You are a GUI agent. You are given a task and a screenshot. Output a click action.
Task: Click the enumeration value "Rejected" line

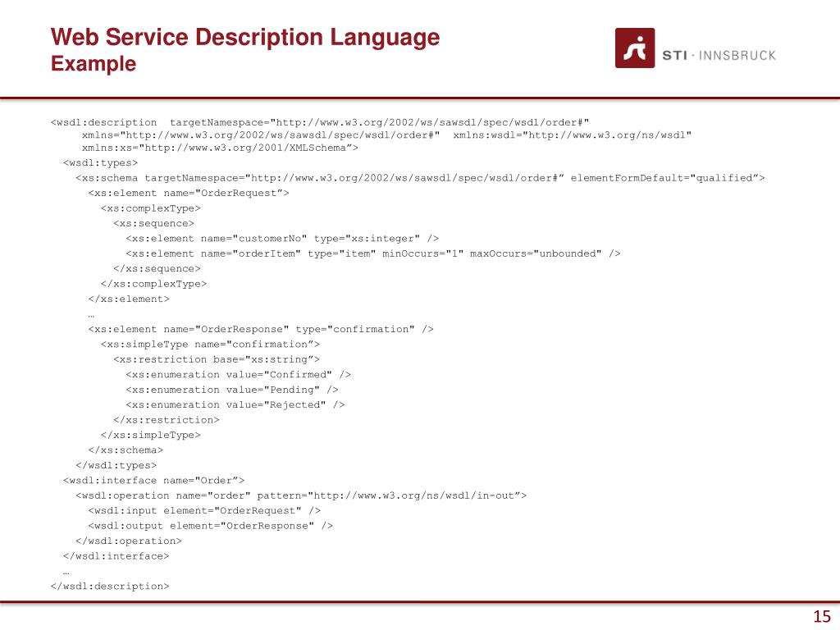click(235, 404)
